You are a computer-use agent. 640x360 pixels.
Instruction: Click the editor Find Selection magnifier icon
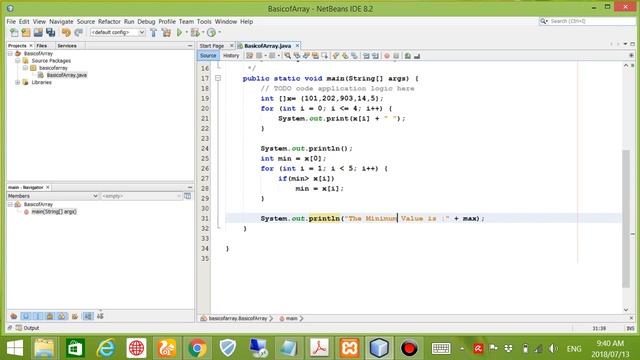tap(287, 56)
